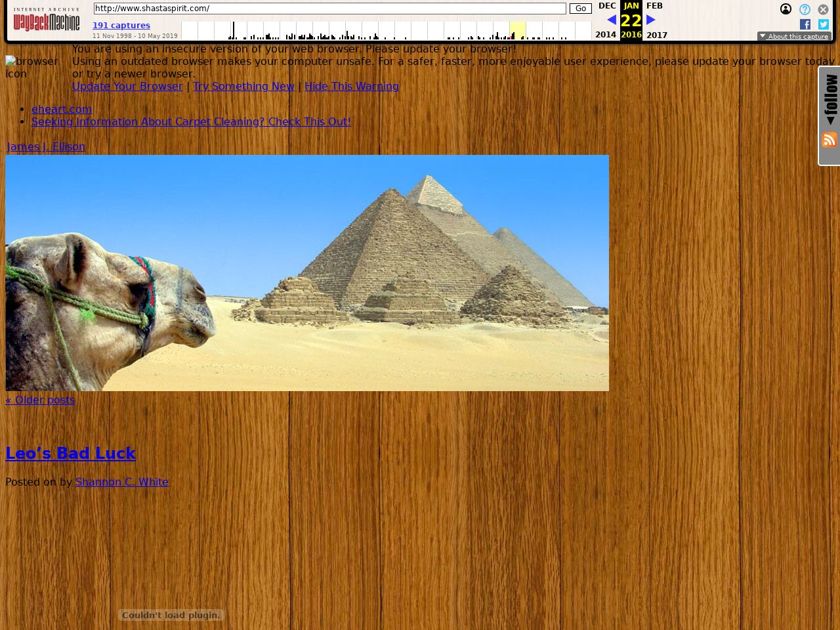Click the pyramids and camel header image
Image resolution: width=840 pixels, height=630 pixels.
pos(307,273)
